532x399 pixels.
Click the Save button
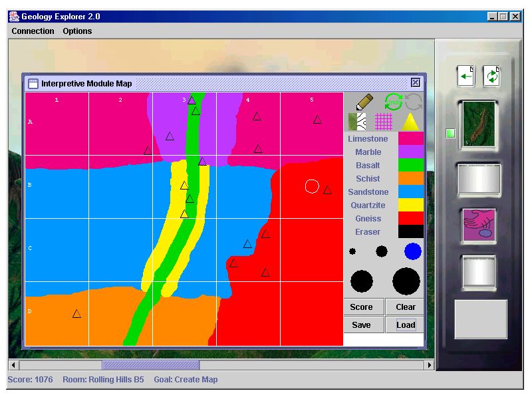click(x=362, y=325)
